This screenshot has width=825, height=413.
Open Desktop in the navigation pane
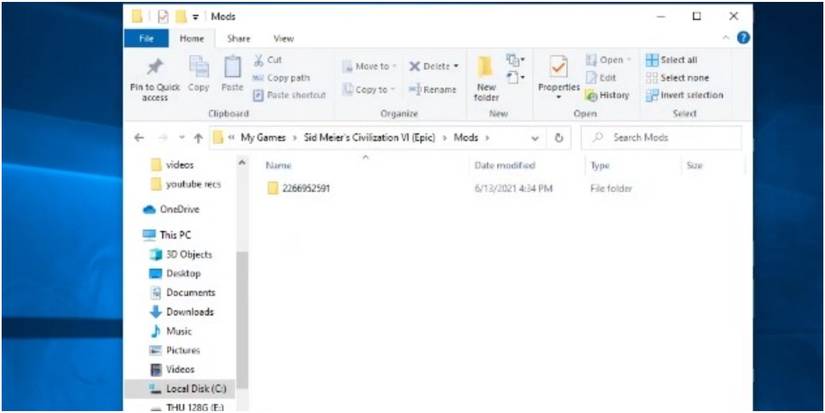[175, 274]
